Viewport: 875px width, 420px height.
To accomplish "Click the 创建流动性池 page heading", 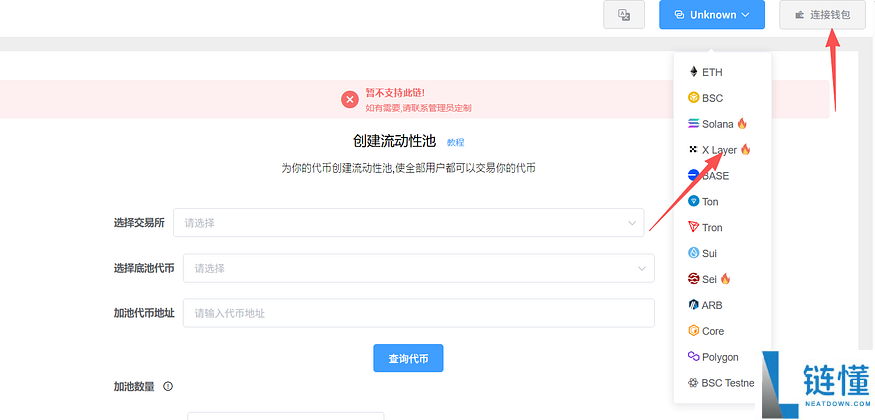I will [394, 141].
